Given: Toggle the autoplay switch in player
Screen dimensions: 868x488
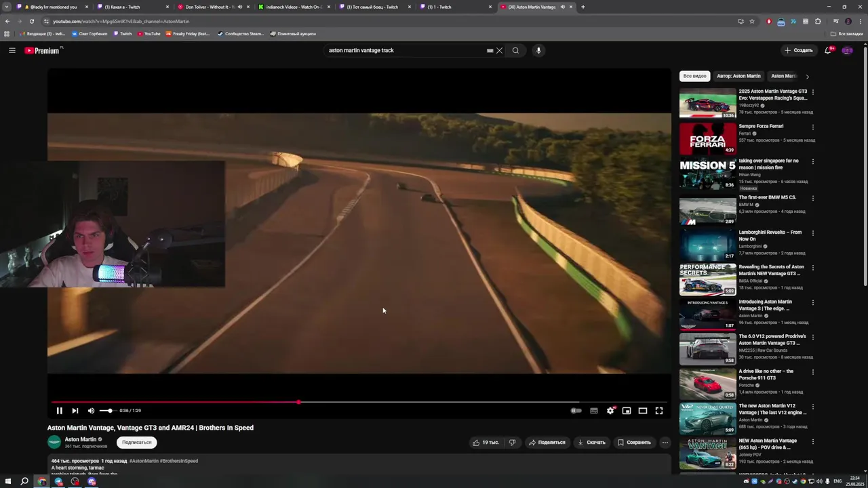Looking at the screenshot, I should pos(576,411).
